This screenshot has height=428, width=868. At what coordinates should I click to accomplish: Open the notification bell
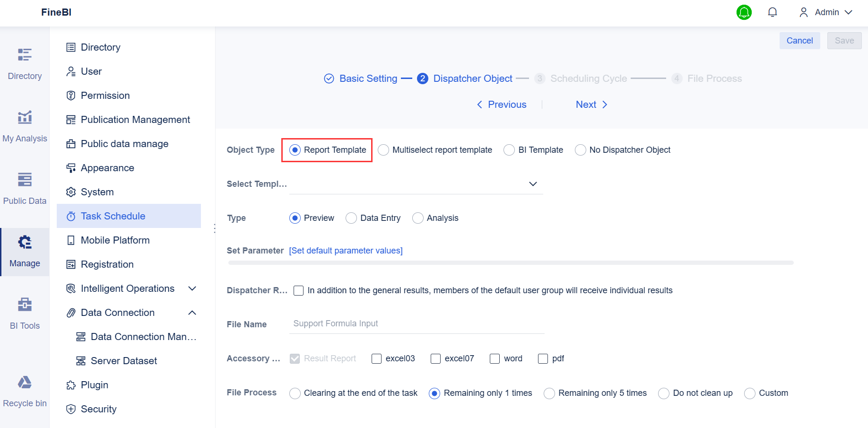773,12
